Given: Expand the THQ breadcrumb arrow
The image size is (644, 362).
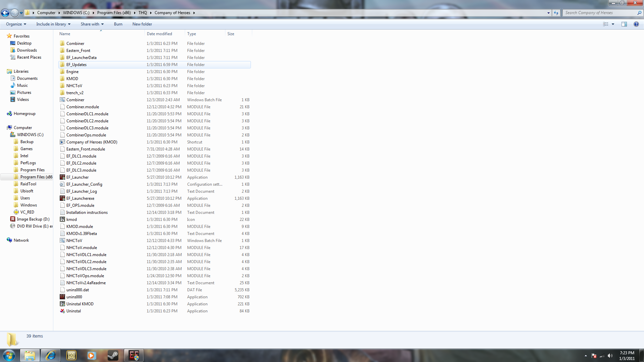Looking at the screenshot, I should pyautogui.click(x=151, y=13).
